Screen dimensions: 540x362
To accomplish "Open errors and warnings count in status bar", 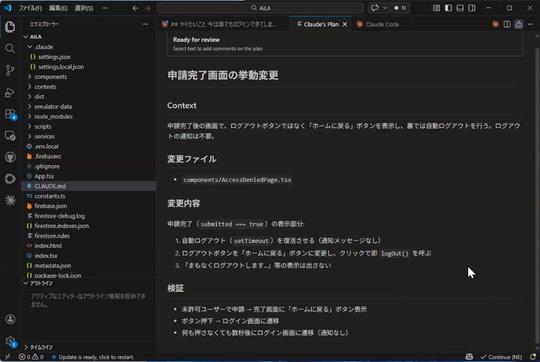I will [x=31, y=357].
